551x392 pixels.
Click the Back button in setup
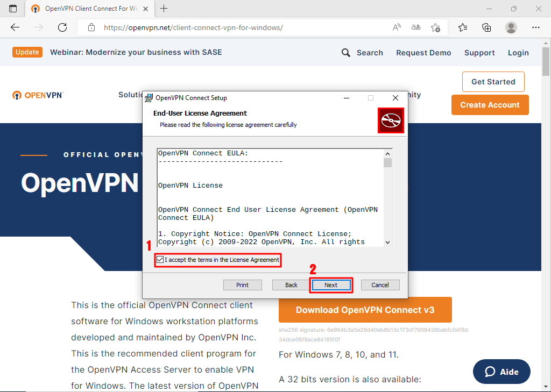291,285
